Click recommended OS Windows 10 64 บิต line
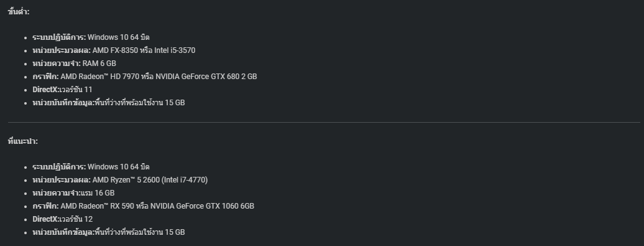644x246 pixels. point(91,167)
